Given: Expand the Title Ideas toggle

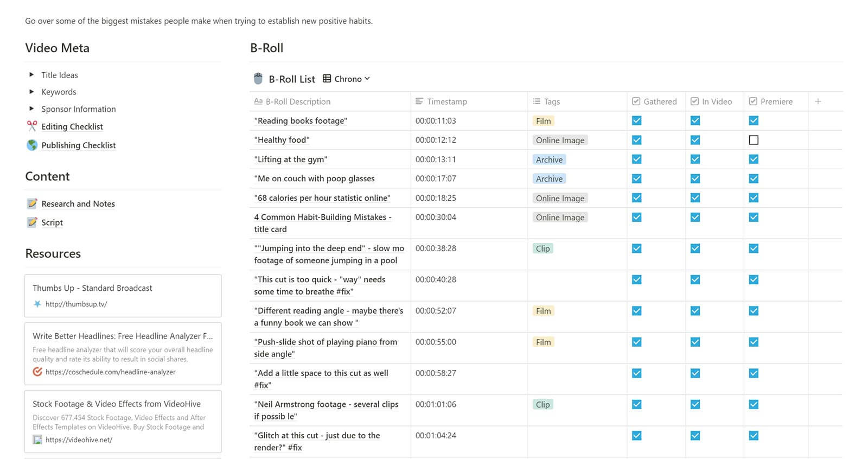Looking at the screenshot, I should click(31, 75).
